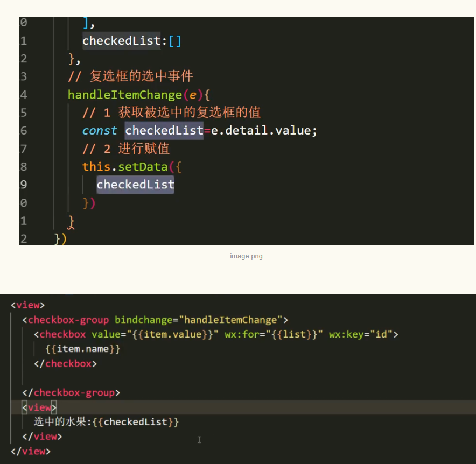Click {{item.name}} binding text
Viewport: 476px width, 464px height.
[x=82, y=349]
